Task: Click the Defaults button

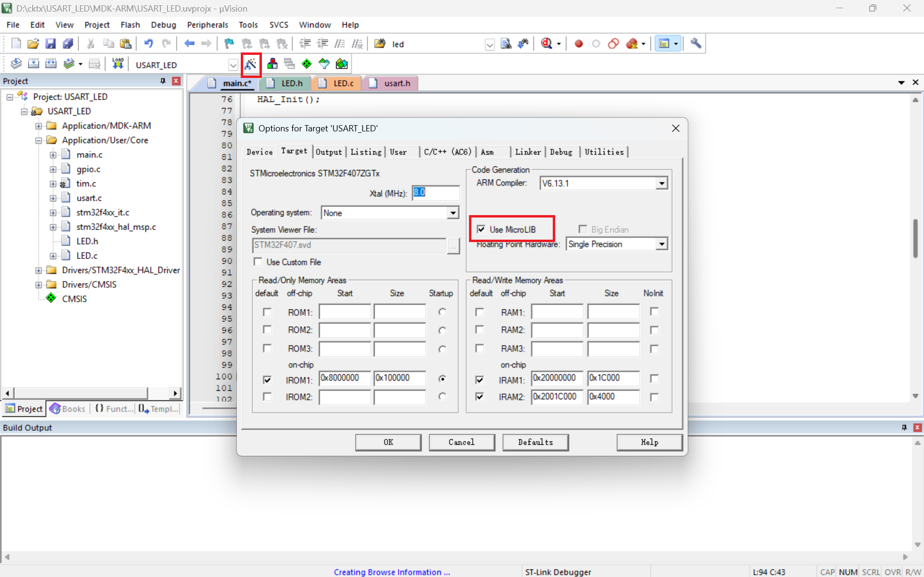Action: (535, 442)
